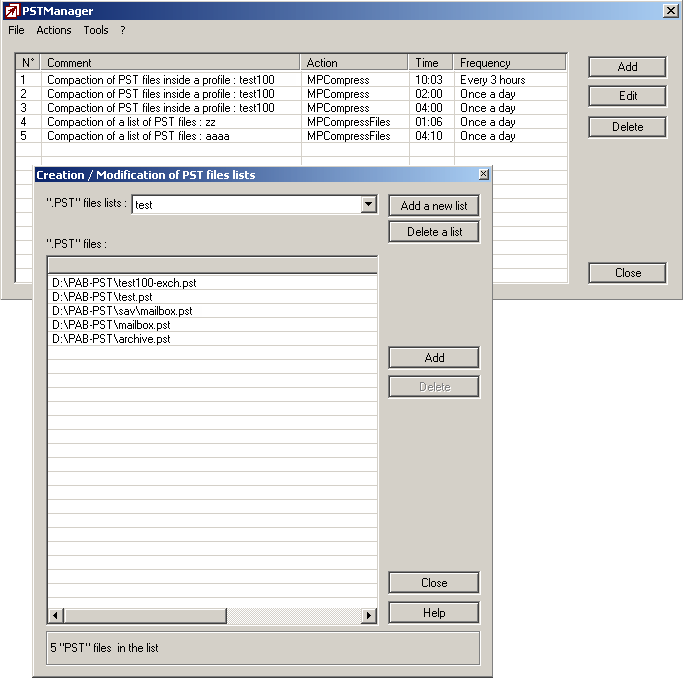Open the ? help menu
The width and height of the screenshot is (683, 678).
[123, 30]
